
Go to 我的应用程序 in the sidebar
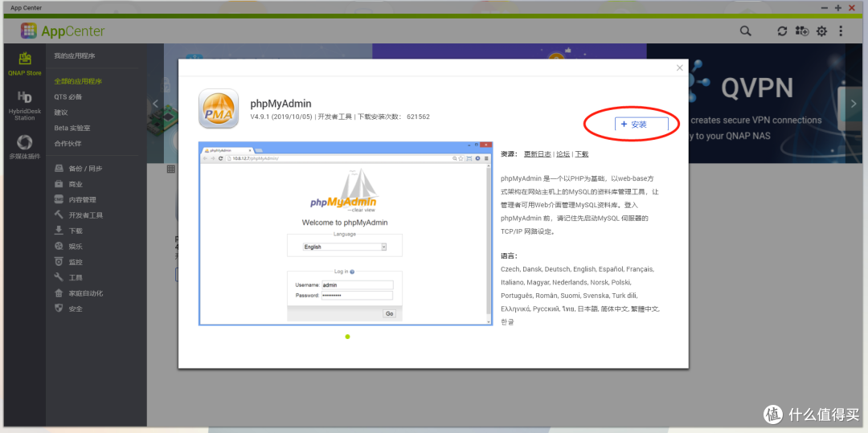coord(75,56)
